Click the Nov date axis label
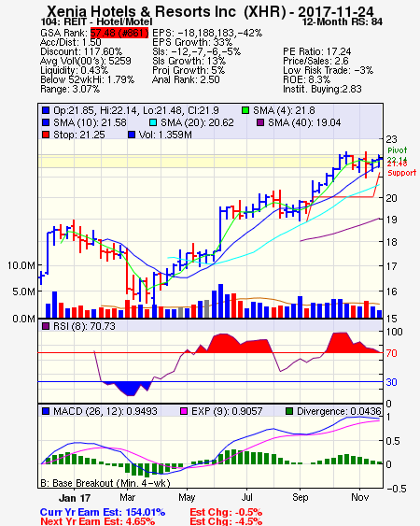 [x=359, y=497]
